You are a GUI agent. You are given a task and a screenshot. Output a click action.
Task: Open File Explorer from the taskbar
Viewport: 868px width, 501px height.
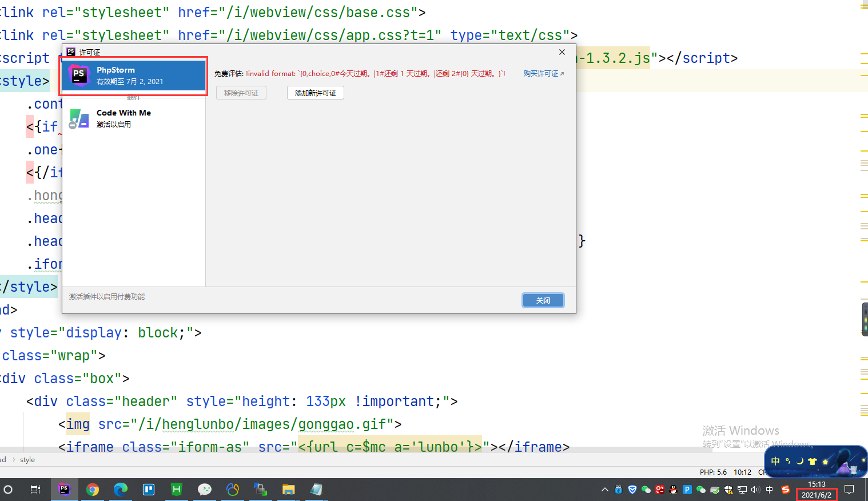[x=289, y=490]
